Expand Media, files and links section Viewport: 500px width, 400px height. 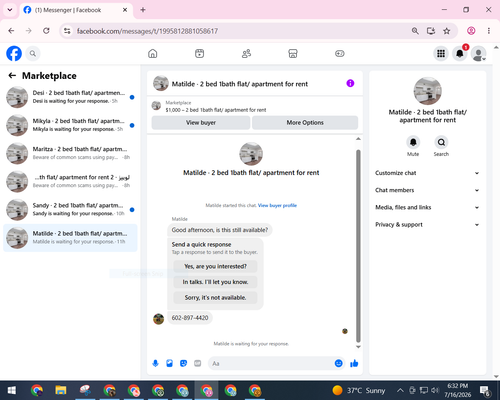(427, 207)
